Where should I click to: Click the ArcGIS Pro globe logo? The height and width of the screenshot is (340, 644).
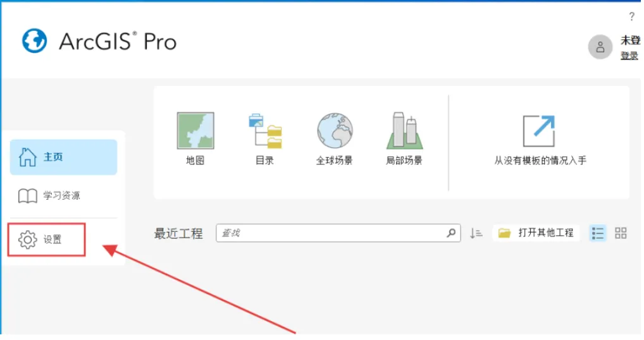35,40
